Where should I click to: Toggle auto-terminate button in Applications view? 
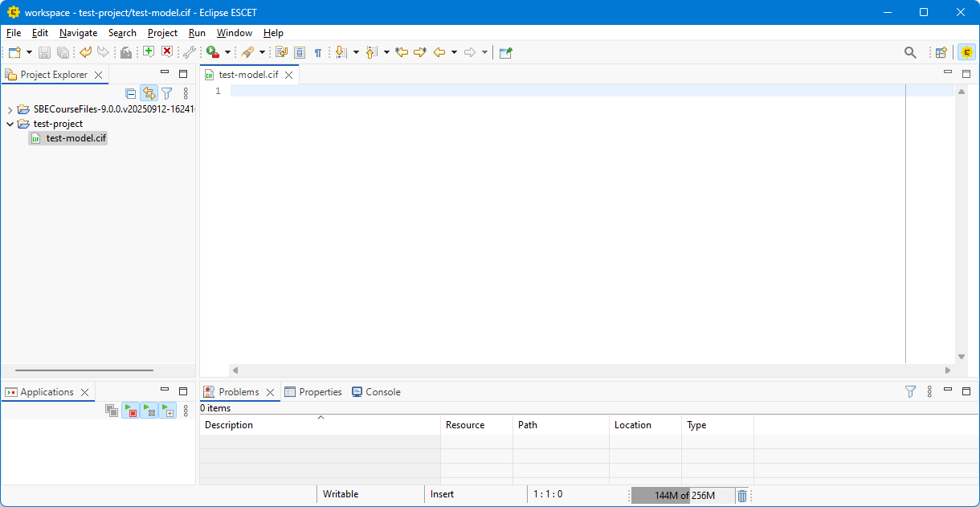130,411
